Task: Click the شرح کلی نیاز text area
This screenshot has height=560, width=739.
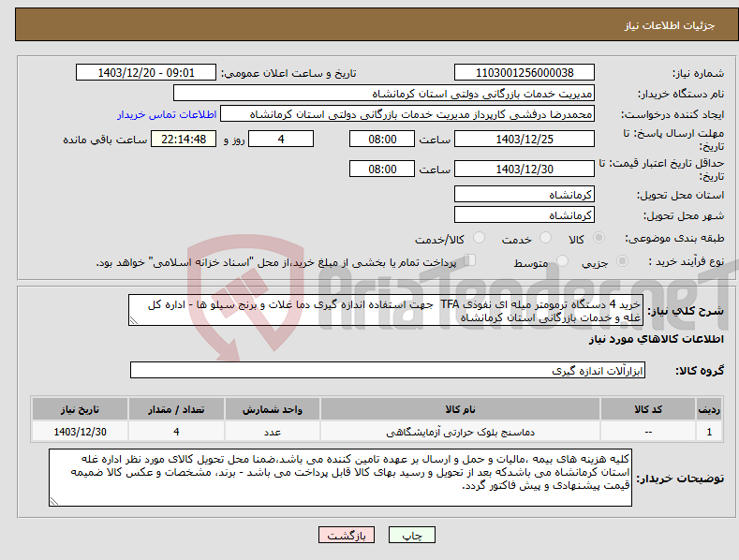Action: click(386, 310)
